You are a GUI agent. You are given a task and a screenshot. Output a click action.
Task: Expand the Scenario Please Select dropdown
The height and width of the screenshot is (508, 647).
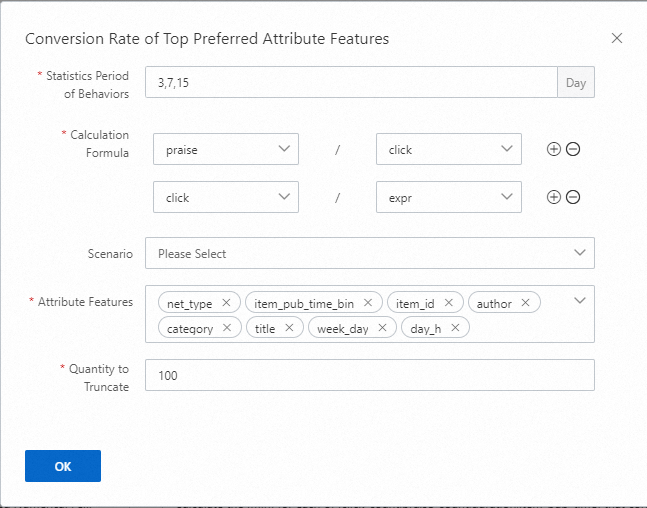click(x=369, y=253)
